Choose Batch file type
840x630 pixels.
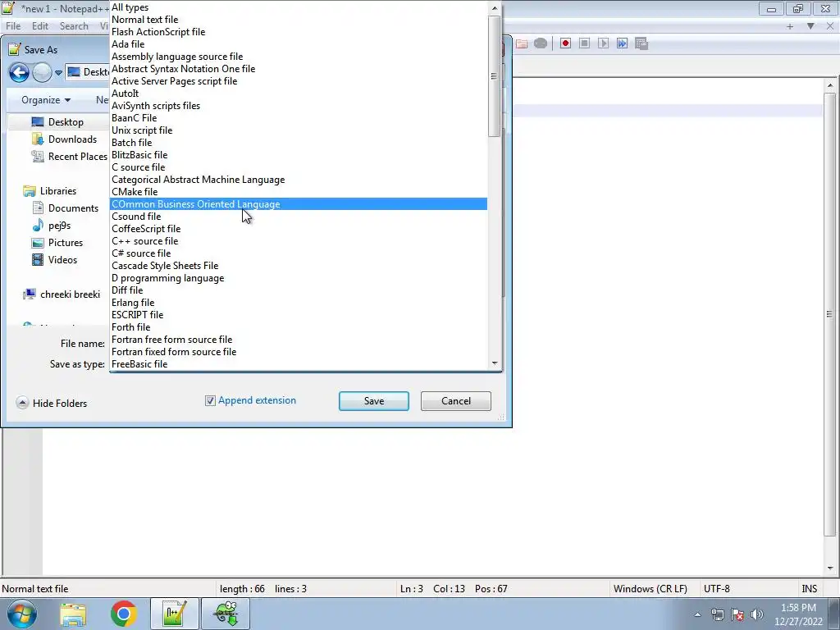pyautogui.click(x=299, y=143)
